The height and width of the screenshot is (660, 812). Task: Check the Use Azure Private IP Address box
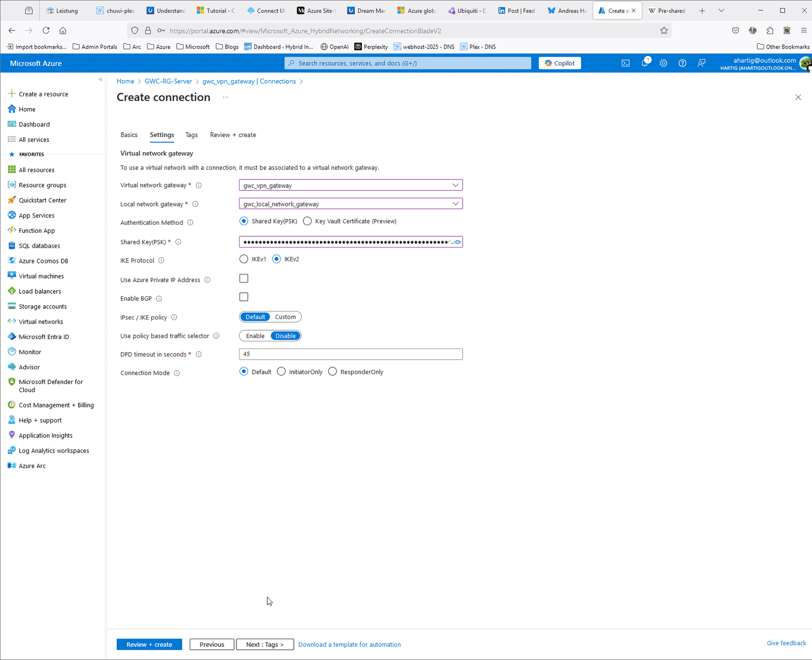[244, 278]
